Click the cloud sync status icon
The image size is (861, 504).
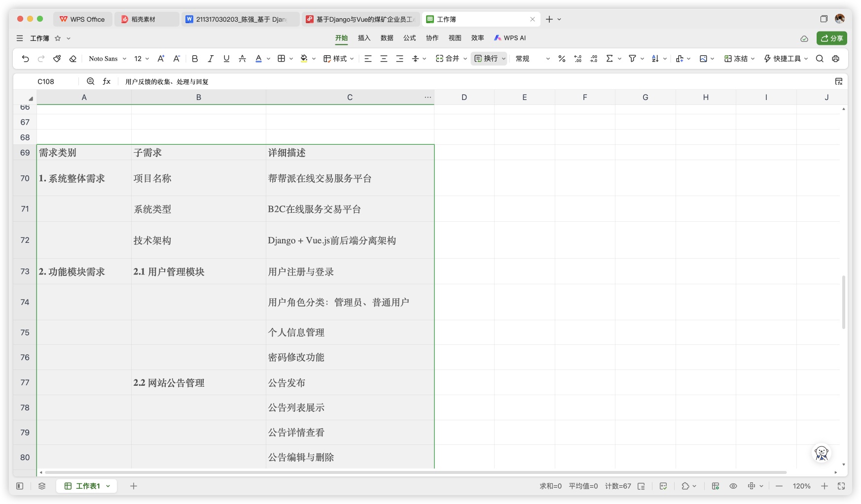[804, 38]
